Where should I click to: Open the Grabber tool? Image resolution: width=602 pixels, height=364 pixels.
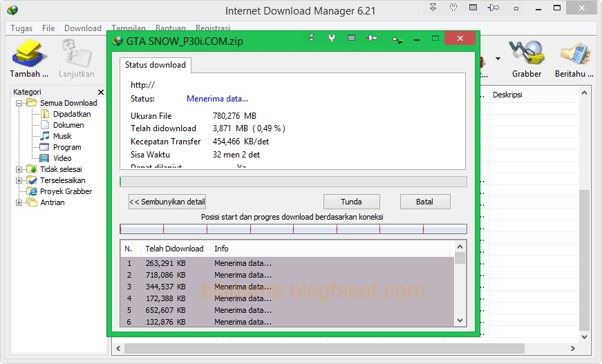click(527, 56)
